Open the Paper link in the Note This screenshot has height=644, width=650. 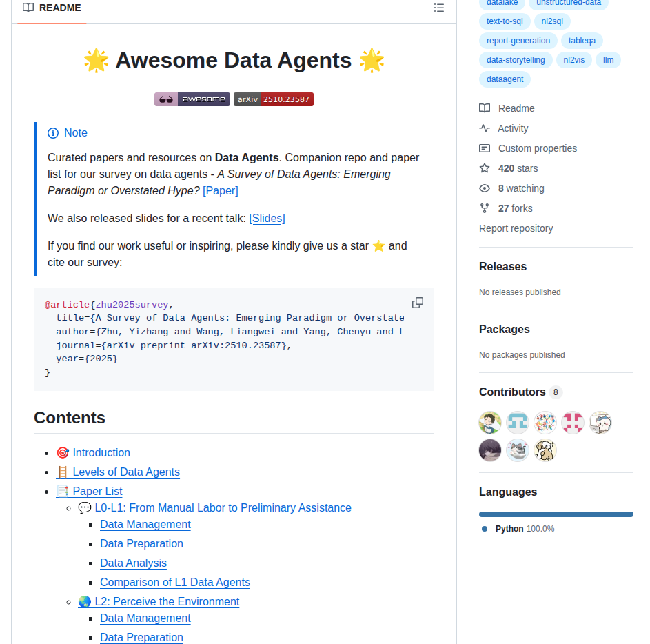click(x=221, y=190)
